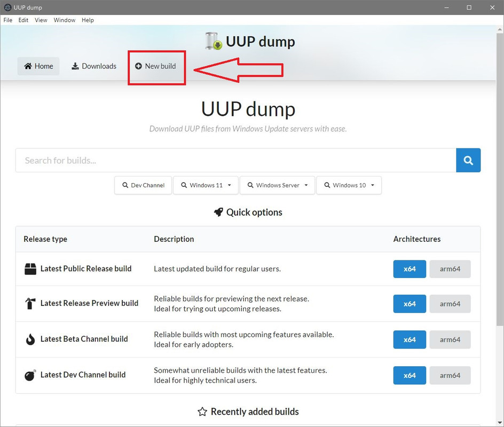The width and height of the screenshot is (504, 427).
Task: Click the UUP dump logo icon in header
Action: [214, 41]
